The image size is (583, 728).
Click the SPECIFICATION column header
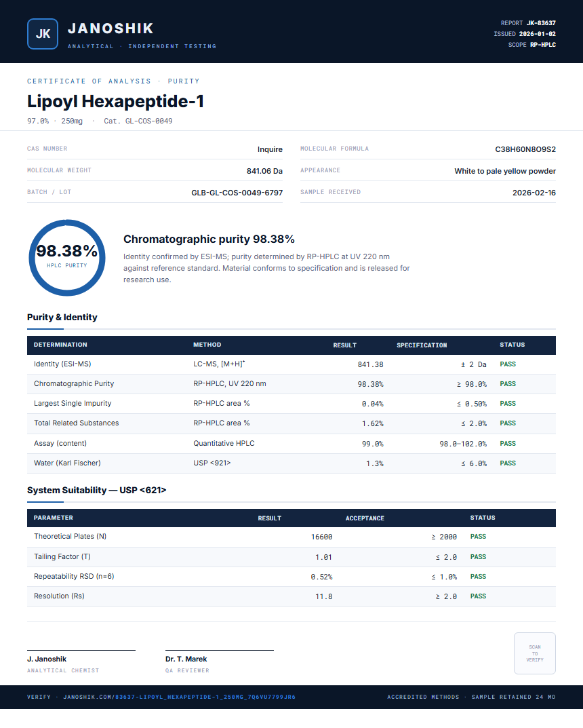coord(422,345)
